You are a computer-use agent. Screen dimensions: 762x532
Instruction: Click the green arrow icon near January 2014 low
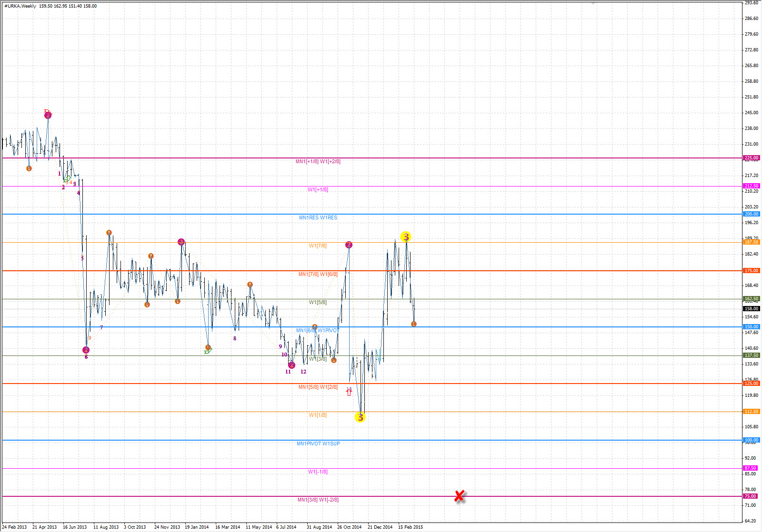coord(208,351)
